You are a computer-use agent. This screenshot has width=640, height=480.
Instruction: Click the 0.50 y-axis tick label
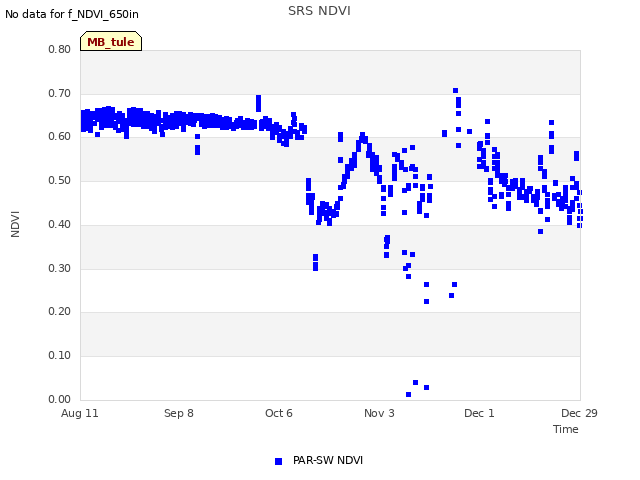(60, 180)
